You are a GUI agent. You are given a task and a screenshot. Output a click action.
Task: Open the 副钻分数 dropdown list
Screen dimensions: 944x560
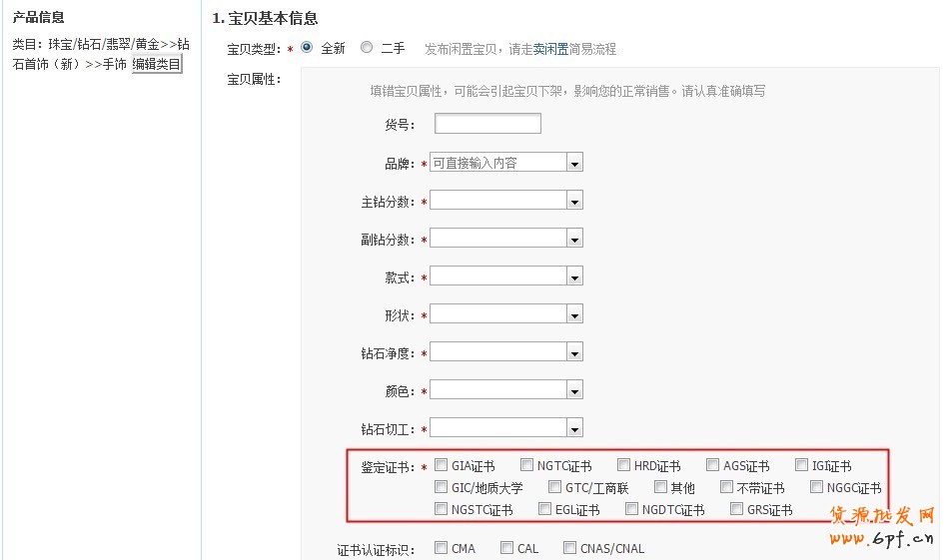coord(574,239)
